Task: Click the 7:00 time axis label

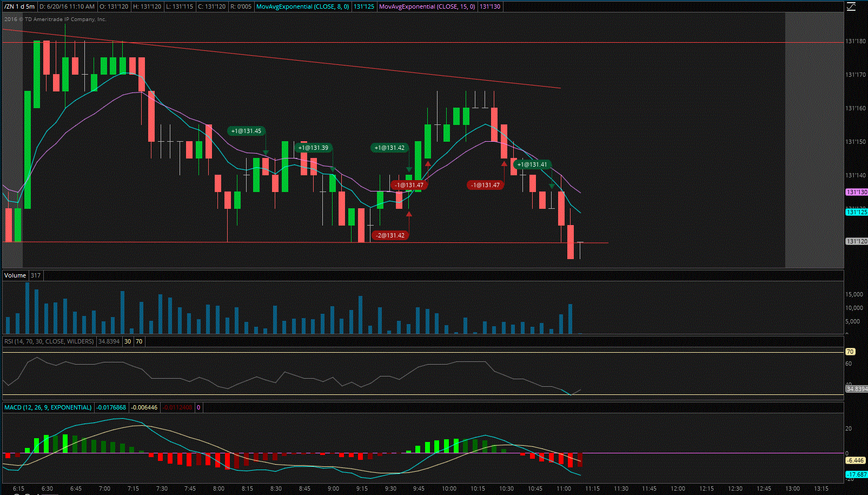Action: [104, 489]
